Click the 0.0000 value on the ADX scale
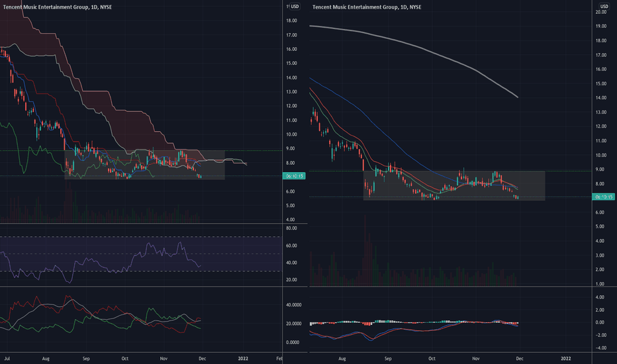Image resolution: width=617 pixels, height=364 pixels. click(x=293, y=342)
